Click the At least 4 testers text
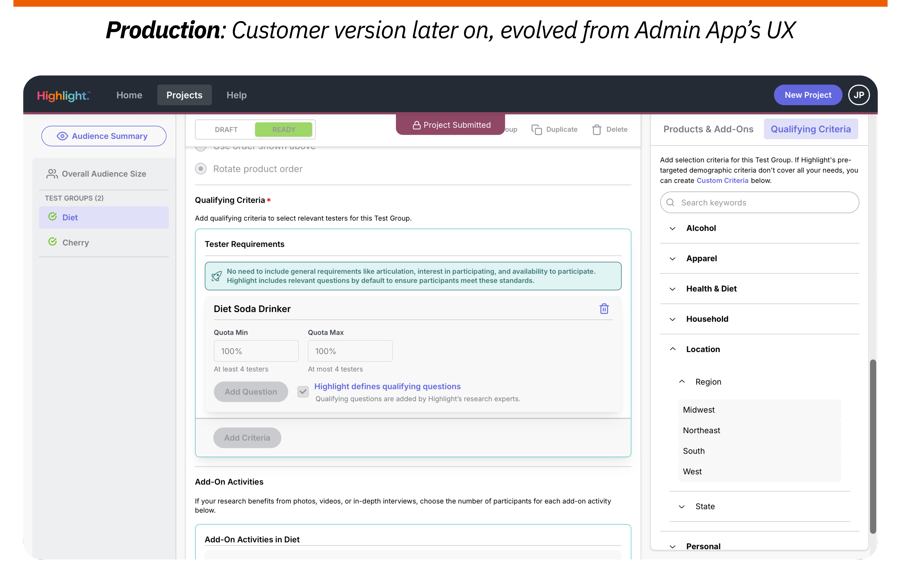Image resolution: width=901 pixels, height=588 pixels. point(241,369)
